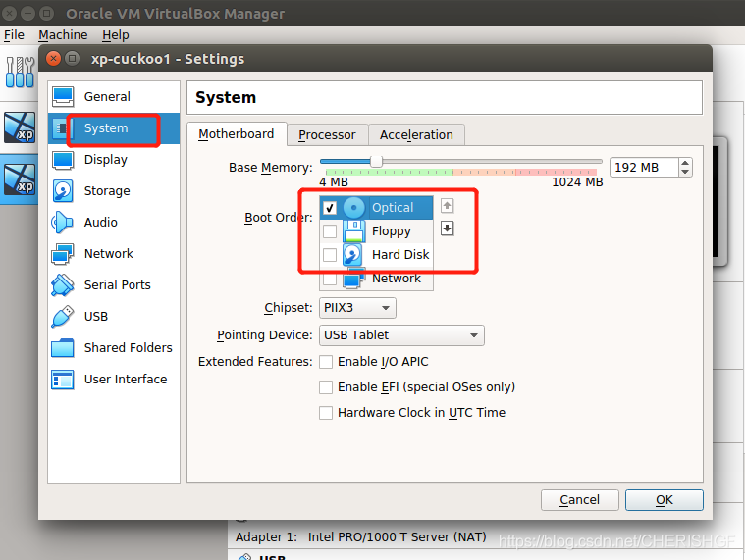Screen dimensions: 745x560
Task: Open the Chipset PIIX3 dropdown
Action: pyautogui.click(x=357, y=308)
